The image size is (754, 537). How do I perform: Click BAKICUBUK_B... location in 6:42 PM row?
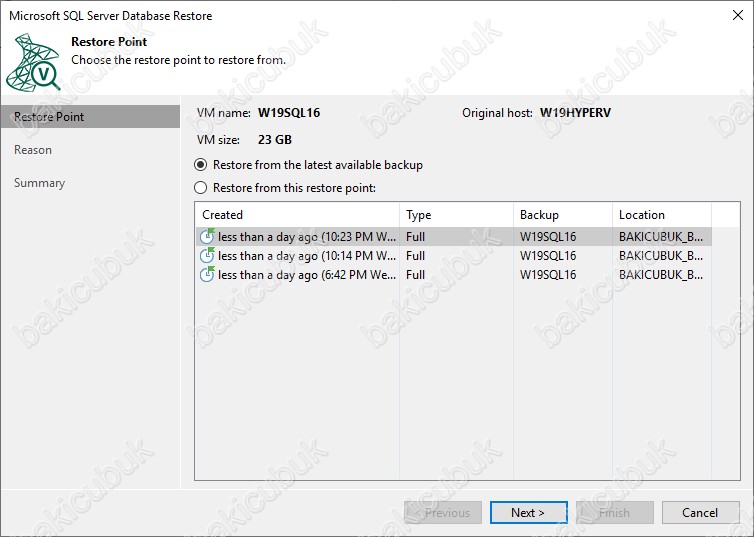[x=661, y=275]
